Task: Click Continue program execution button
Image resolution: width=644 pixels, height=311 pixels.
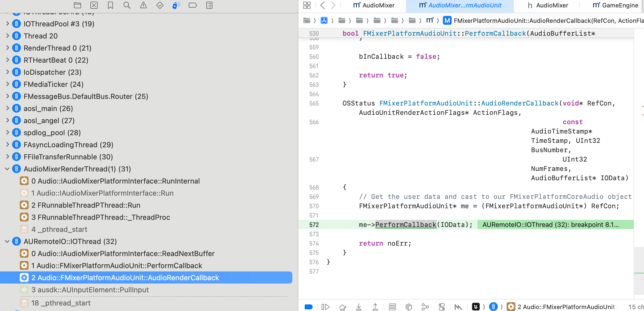Action: (x=326, y=307)
